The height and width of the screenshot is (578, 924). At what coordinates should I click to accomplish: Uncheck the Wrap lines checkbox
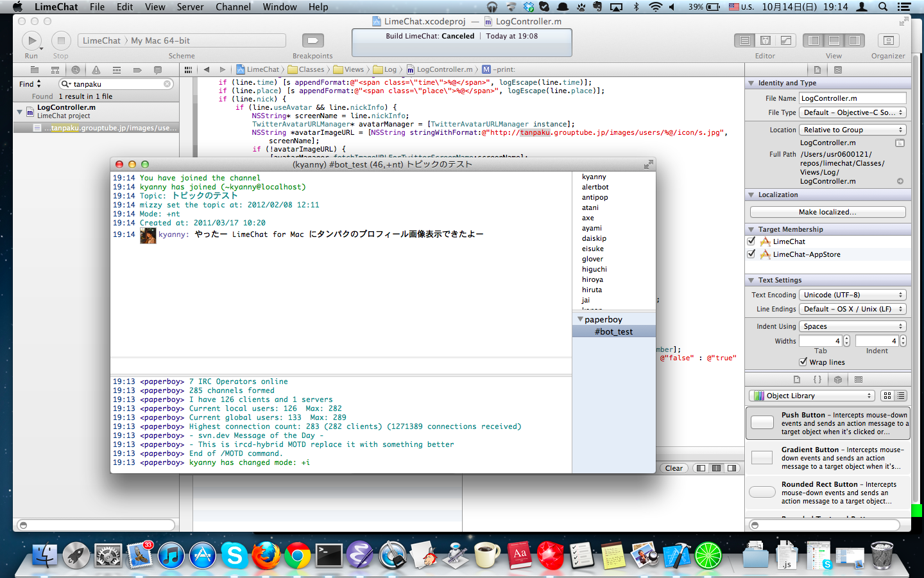pyautogui.click(x=803, y=362)
